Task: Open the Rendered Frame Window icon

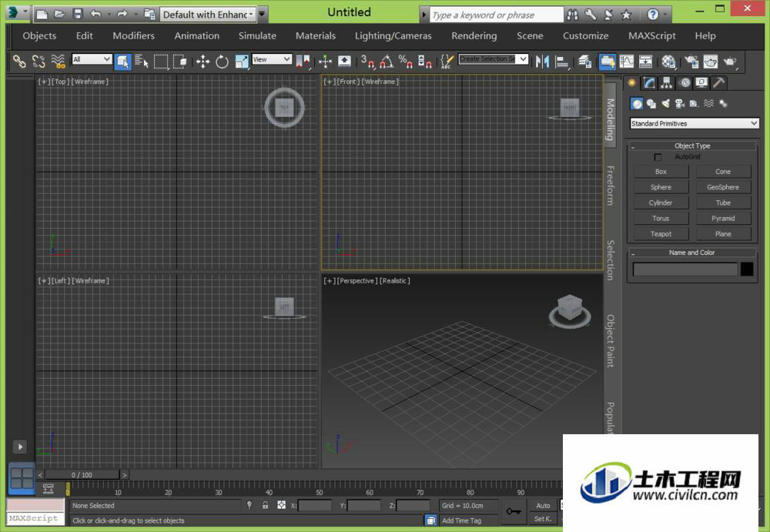Action: coord(711,62)
